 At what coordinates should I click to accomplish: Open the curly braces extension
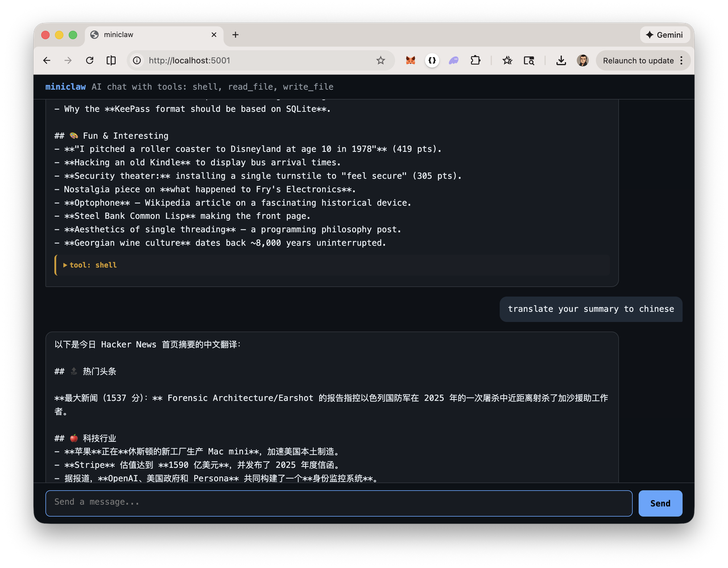pos(432,60)
